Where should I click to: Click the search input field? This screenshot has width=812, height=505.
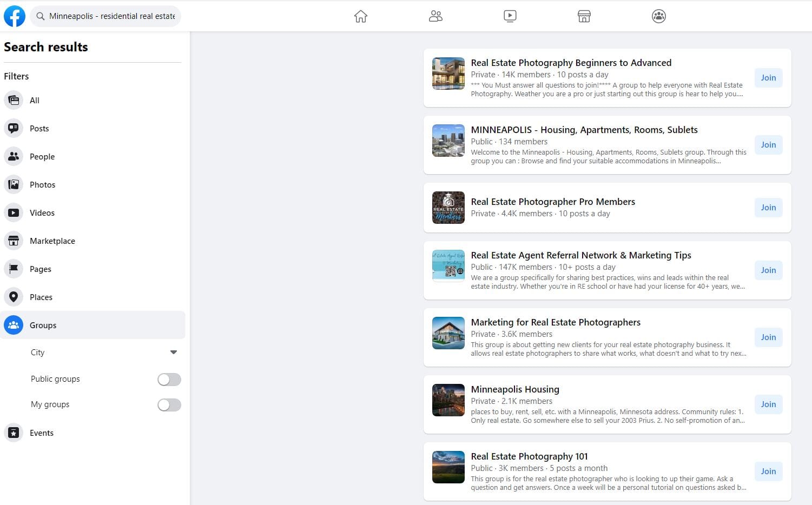tap(112, 16)
